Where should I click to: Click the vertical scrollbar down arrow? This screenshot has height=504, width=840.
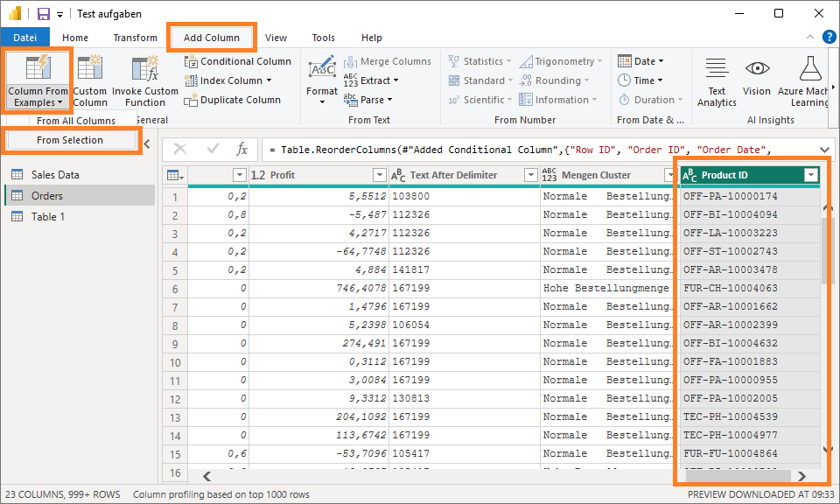(x=827, y=450)
